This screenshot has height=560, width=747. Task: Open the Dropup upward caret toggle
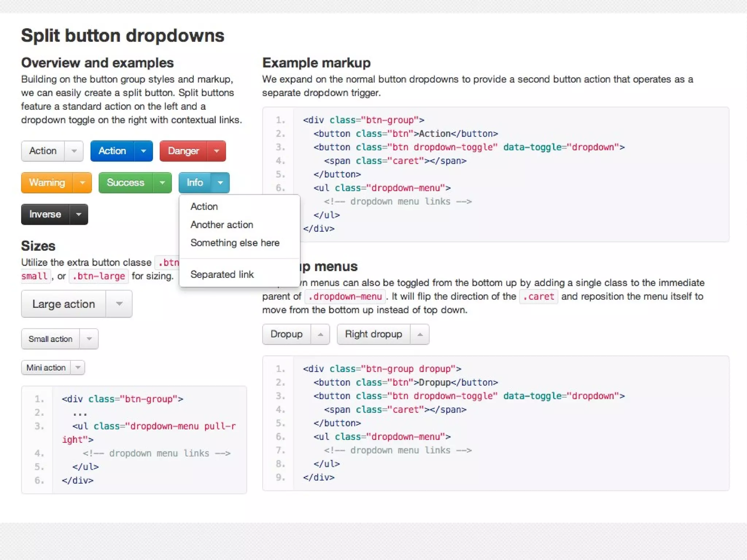click(320, 334)
